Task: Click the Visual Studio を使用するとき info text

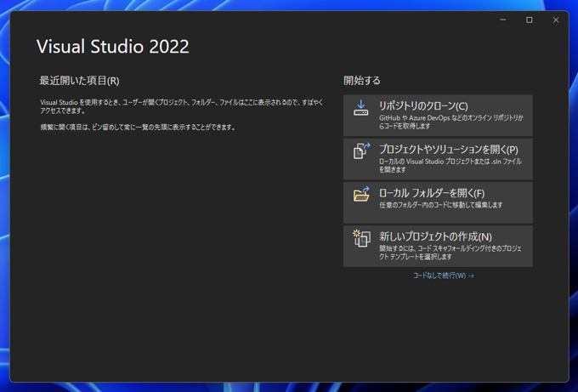Action: (181, 106)
